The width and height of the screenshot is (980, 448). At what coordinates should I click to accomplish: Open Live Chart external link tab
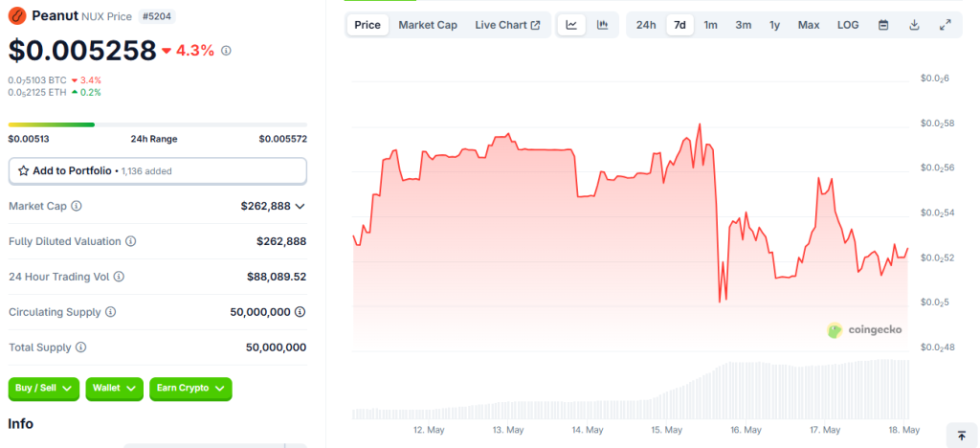507,25
